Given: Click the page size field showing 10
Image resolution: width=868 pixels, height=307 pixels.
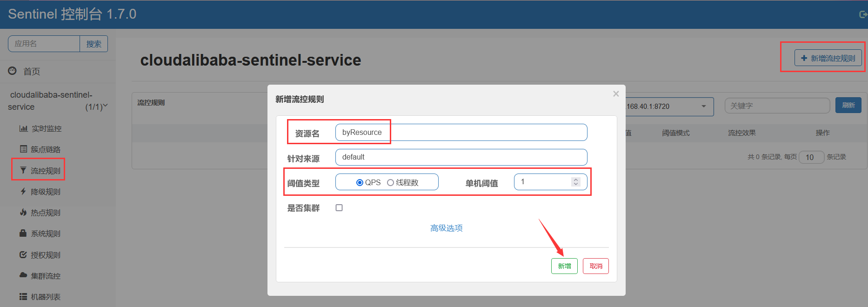Looking at the screenshot, I should tap(811, 157).
